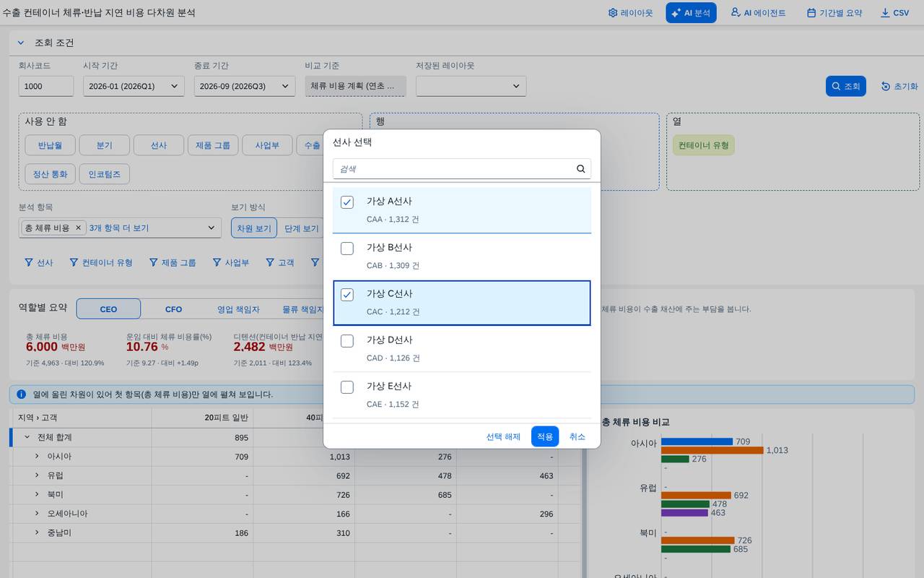The width and height of the screenshot is (924, 578).
Task: Collapse 조회 조건 section chevron
Action: (21, 43)
